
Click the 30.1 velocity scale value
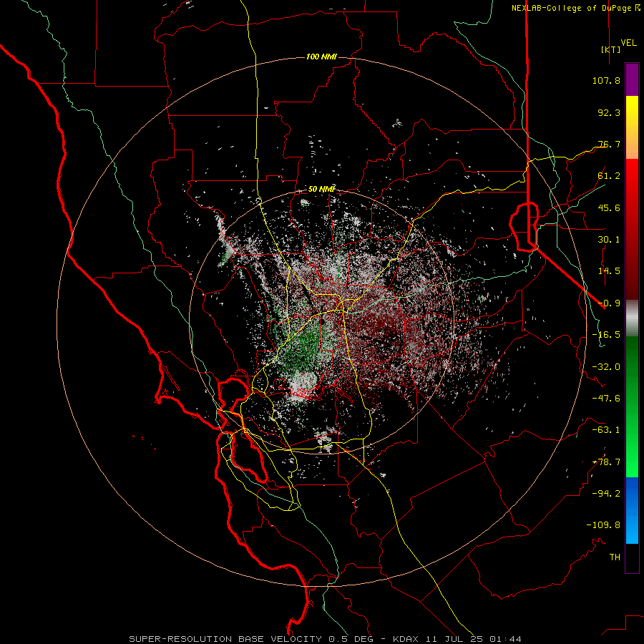pos(609,240)
